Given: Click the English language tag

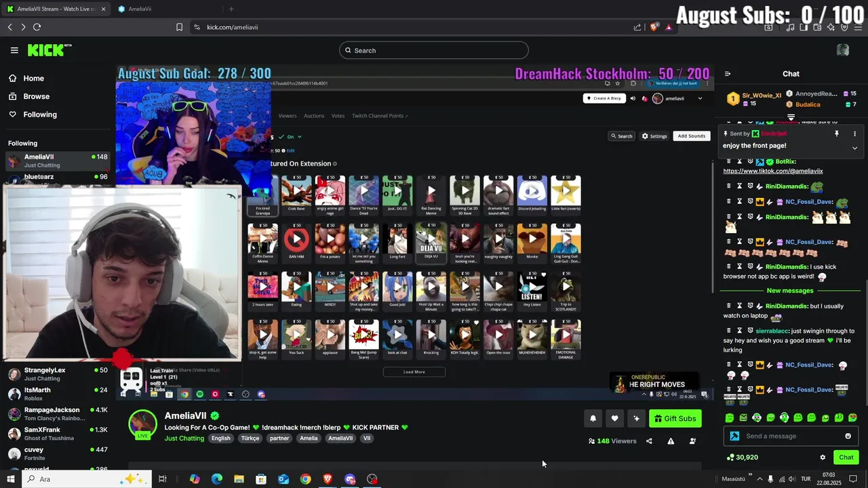Looking at the screenshot, I should point(221,439).
